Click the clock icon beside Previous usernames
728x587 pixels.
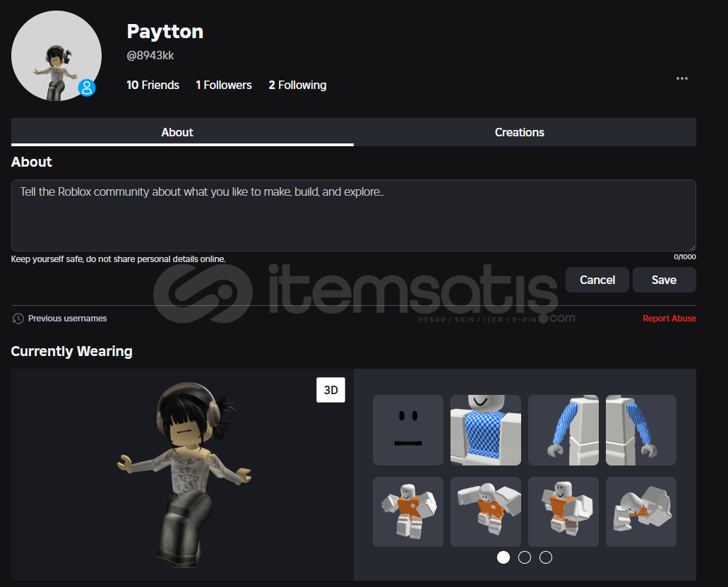pyautogui.click(x=18, y=319)
